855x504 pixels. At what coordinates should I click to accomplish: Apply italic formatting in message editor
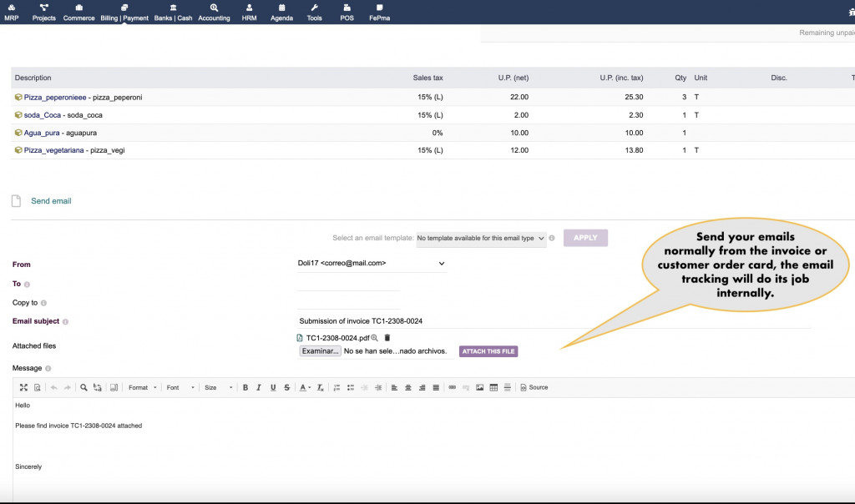point(259,387)
